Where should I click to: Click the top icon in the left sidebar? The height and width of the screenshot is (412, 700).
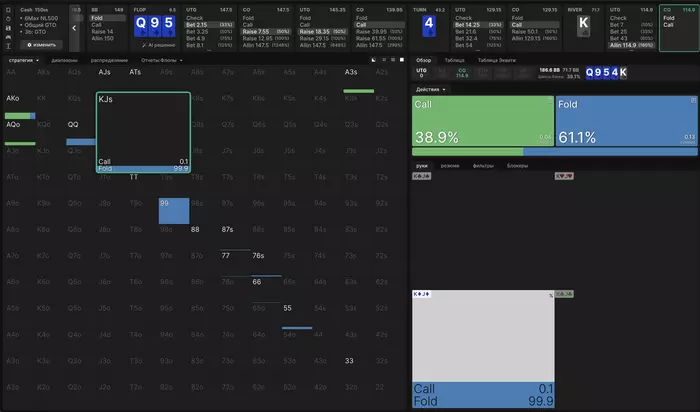[8, 10]
